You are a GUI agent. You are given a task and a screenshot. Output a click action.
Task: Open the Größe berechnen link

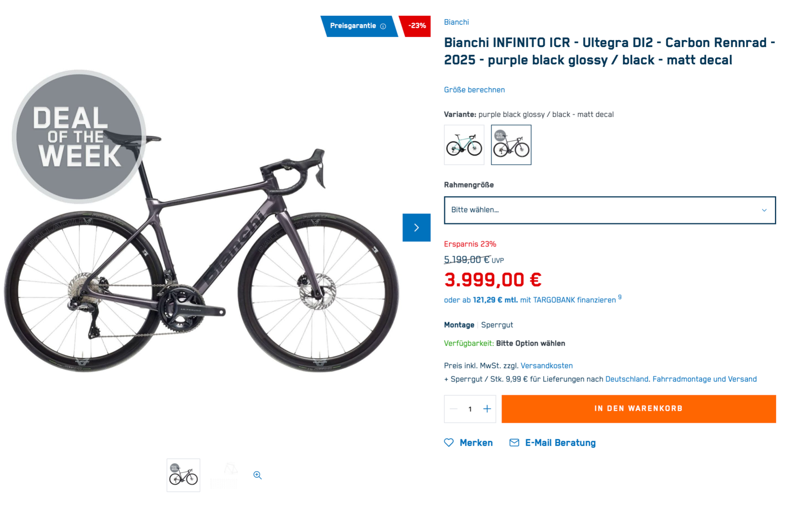[474, 90]
